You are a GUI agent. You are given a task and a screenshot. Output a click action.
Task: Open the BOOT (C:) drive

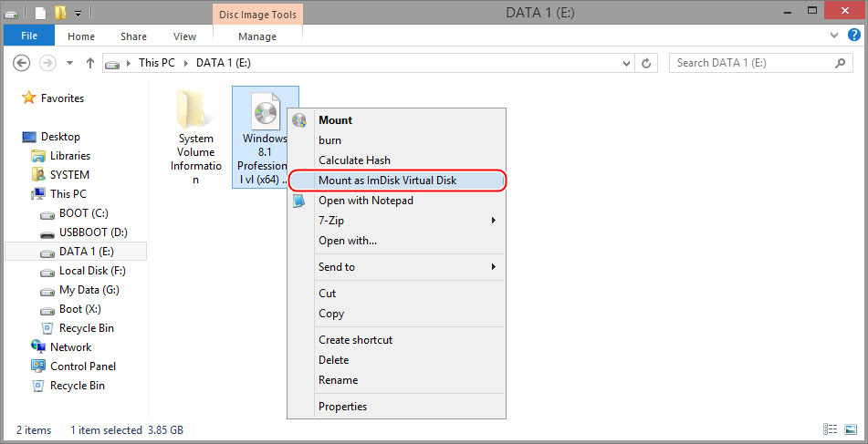click(82, 212)
